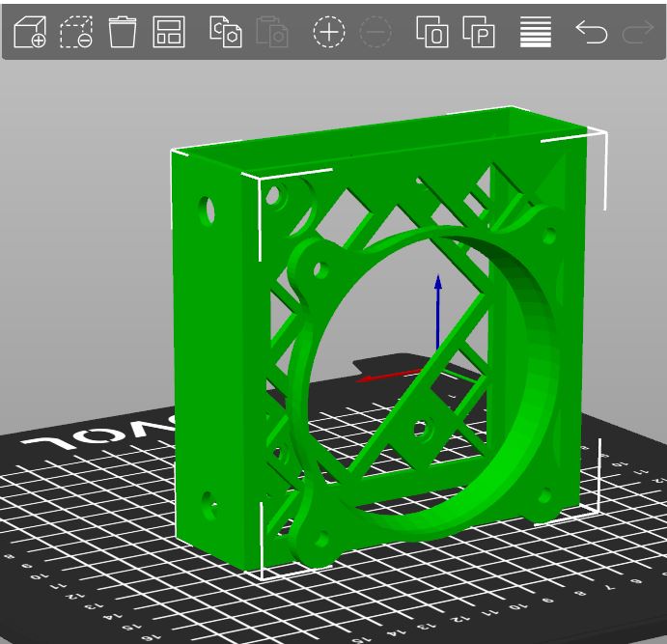Click the Delete selected object icon
Image resolution: width=667 pixels, height=644 pixels.
(x=76, y=32)
